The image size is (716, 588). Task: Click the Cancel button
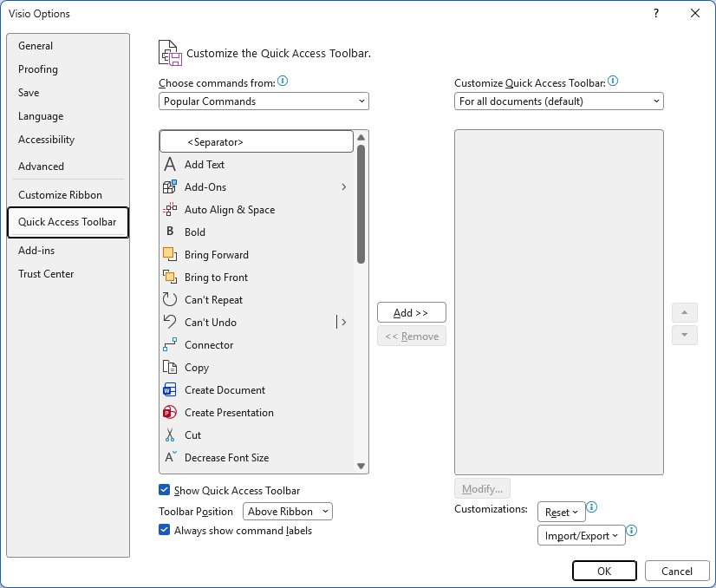677,572
